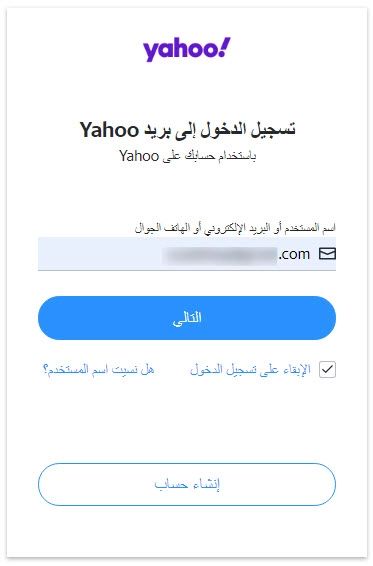Screen dimensions: 373x566
Task: Click the purple Yahoo logo
Action: tap(187, 49)
